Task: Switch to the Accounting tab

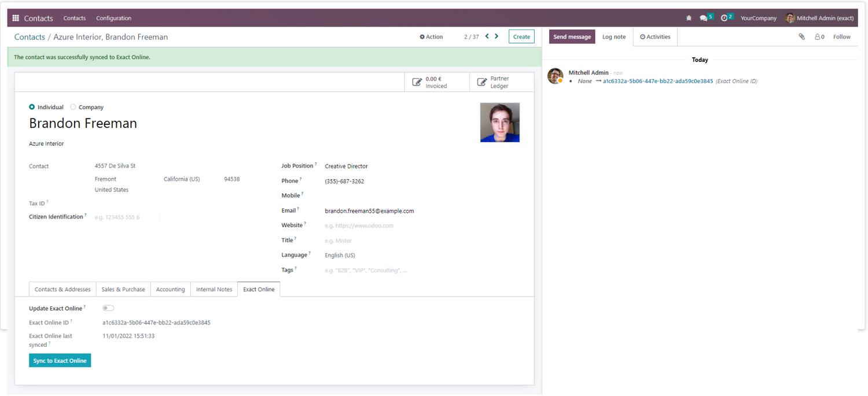Action: (x=170, y=290)
